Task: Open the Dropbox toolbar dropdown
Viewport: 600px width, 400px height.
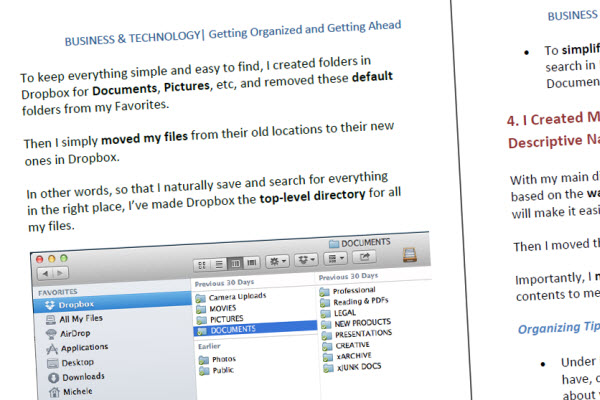Action: (306, 260)
